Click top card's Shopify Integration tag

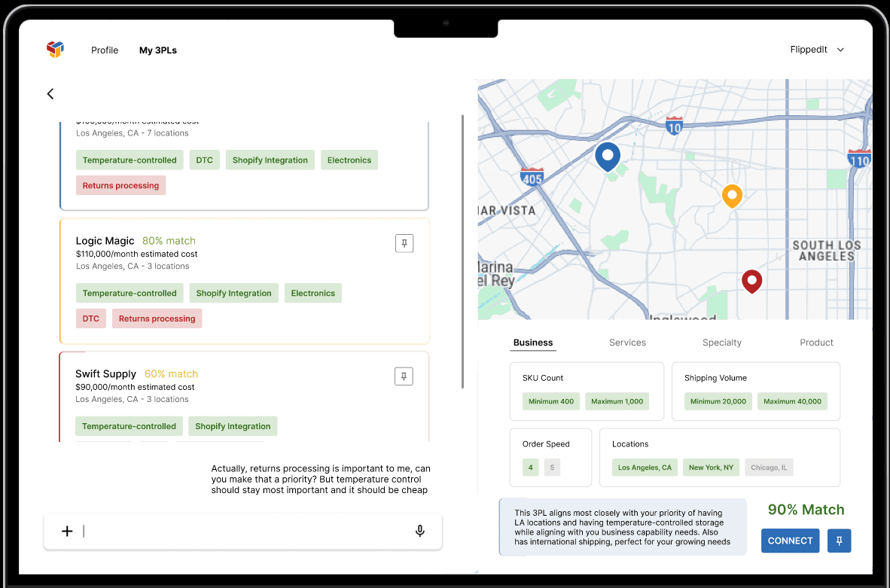coord(270,160)
